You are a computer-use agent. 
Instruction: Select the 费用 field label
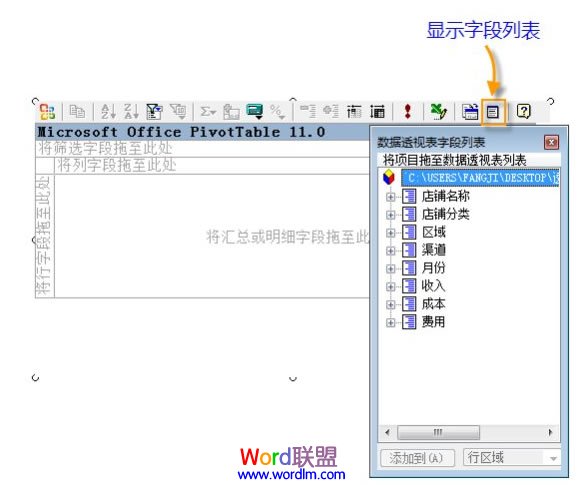434,322
